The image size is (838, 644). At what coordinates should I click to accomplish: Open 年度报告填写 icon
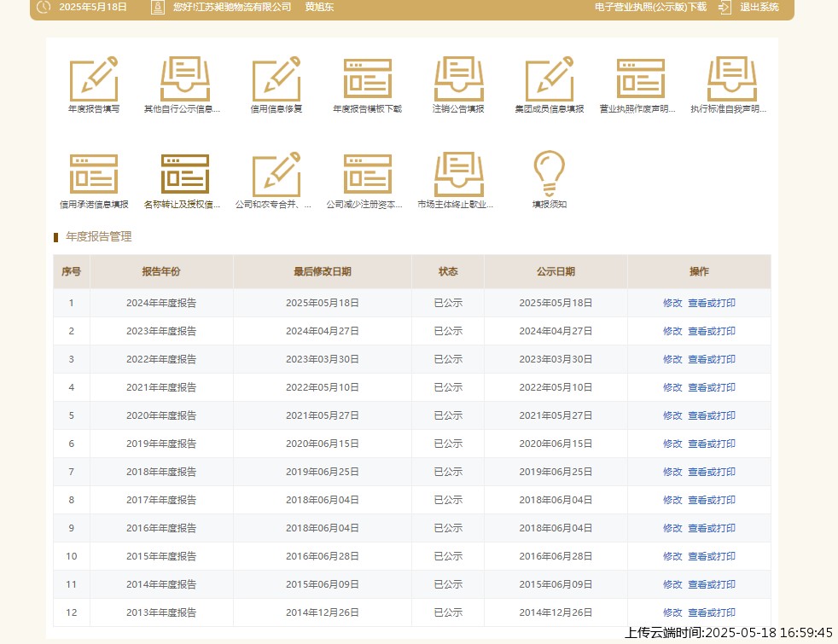[94, 78]
